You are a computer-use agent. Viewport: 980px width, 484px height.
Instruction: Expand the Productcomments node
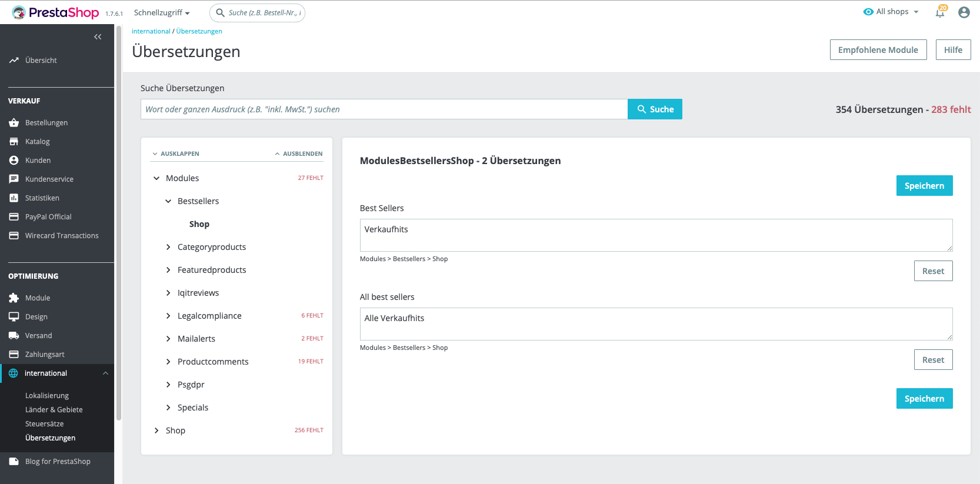coord(168,362)
